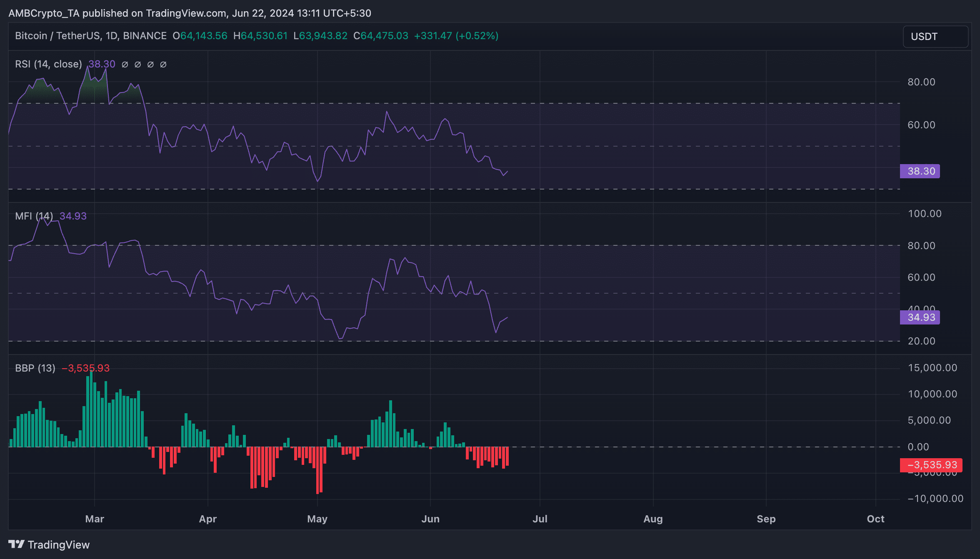
Task: Click the RSI 38.30 price scale tag
Action: 920,171
